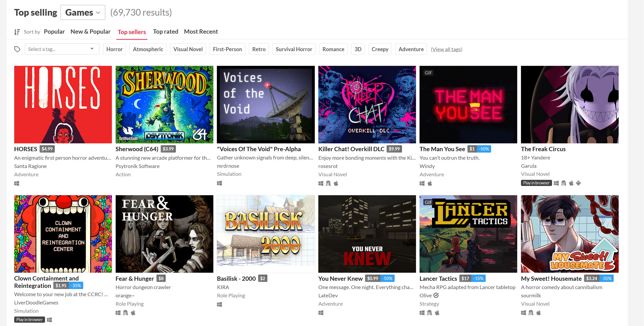Click the Linux icon under Lancer Tactics

pos(429,312)
